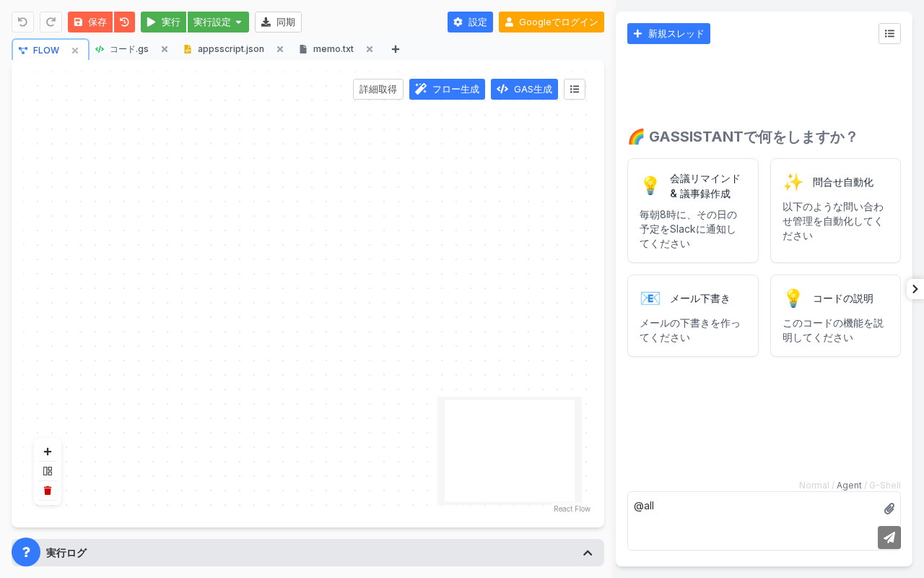
Task: Open 設定 settings
Action: click(470, 22)
